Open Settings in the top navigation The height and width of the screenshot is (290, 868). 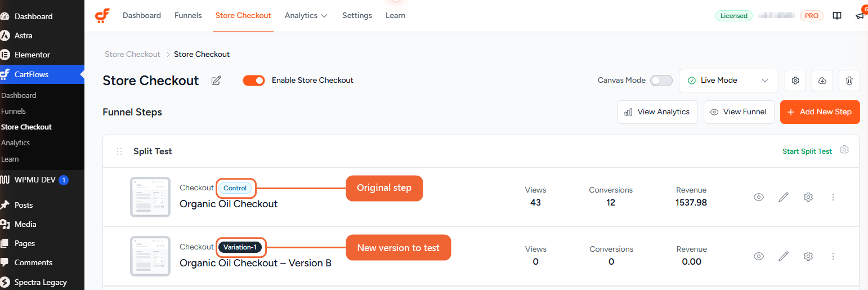357,16
